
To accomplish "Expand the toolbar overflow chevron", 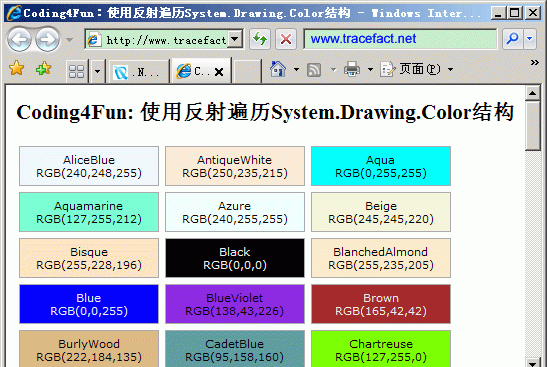I will [x=534, y=63].
